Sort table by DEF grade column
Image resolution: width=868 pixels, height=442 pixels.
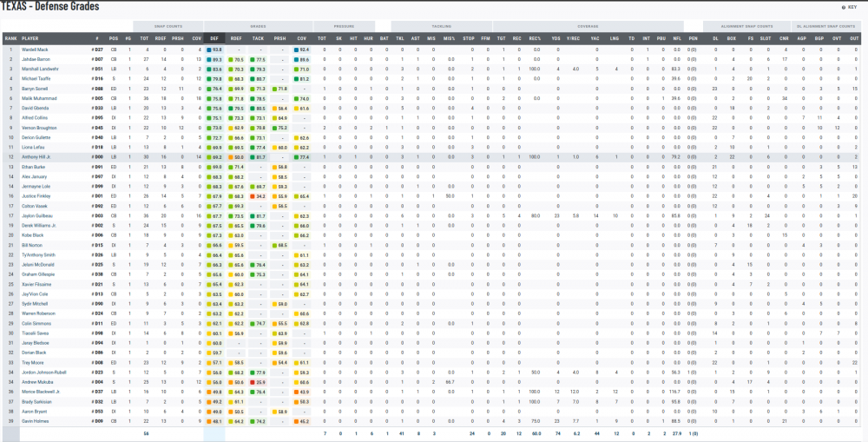pyautogui.click(x=214, y=38)
